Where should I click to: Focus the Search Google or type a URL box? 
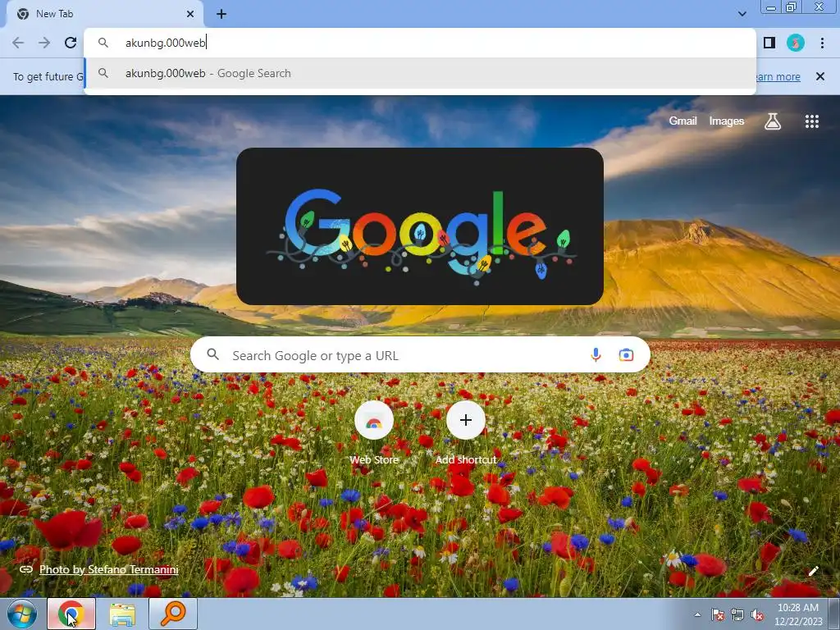(x=420, y=354)
